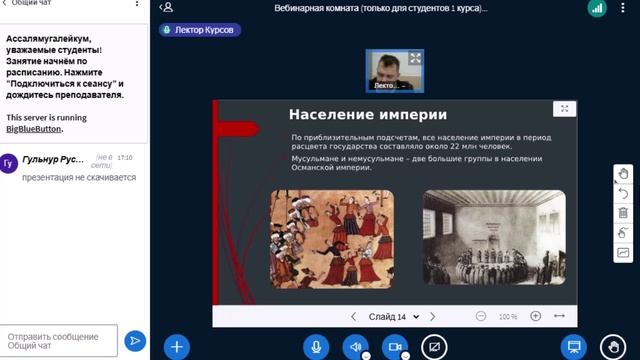
Task: Fit the slide to width
Action: point(559,316)
